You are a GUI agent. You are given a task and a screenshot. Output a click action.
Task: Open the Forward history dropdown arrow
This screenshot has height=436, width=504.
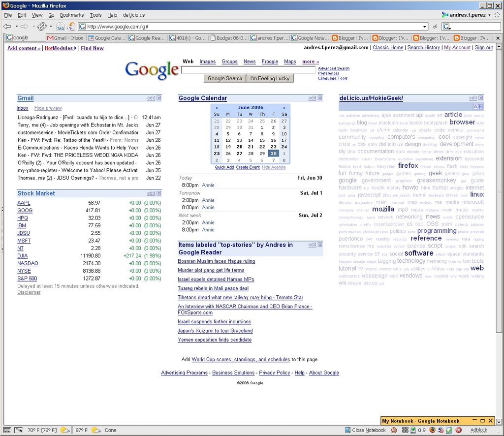pyautogui.click(x=33, y=27)
